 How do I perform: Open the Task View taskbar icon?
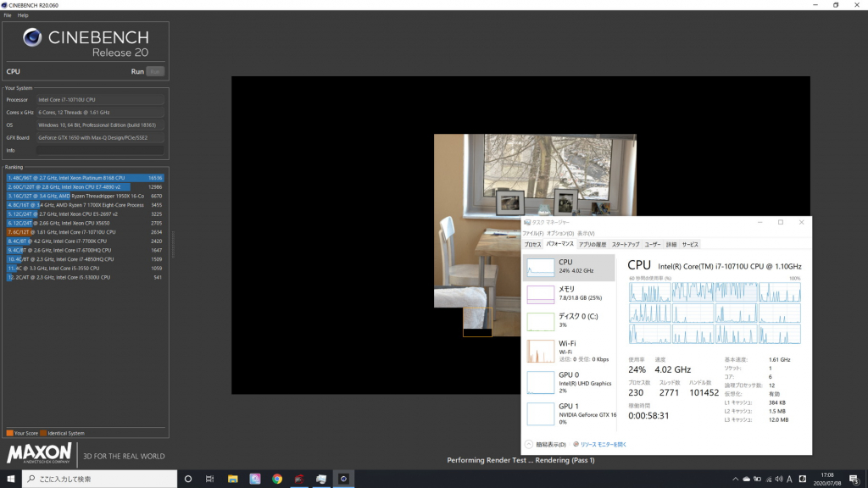click(x=209, y=479)
